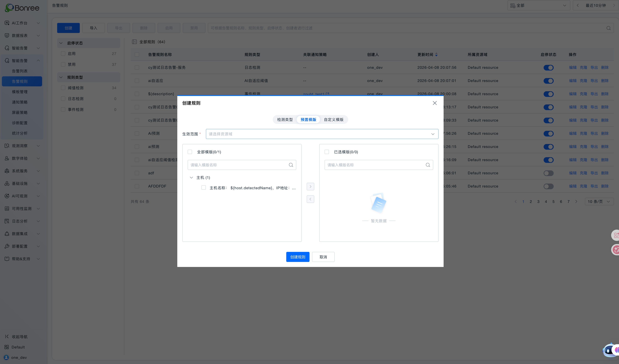
Task: Click the 数据报表 sidebar icon
Action: click(7, 35)
